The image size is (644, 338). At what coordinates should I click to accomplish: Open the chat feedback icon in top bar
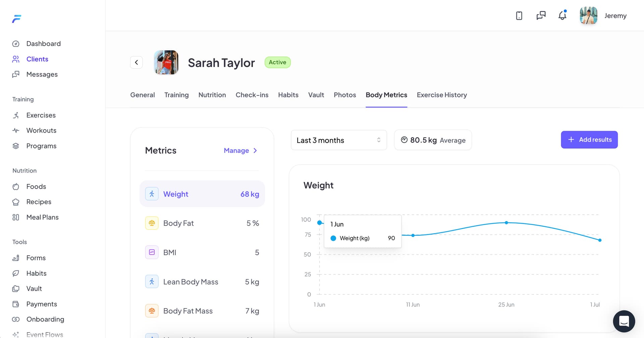click(540, 15)
